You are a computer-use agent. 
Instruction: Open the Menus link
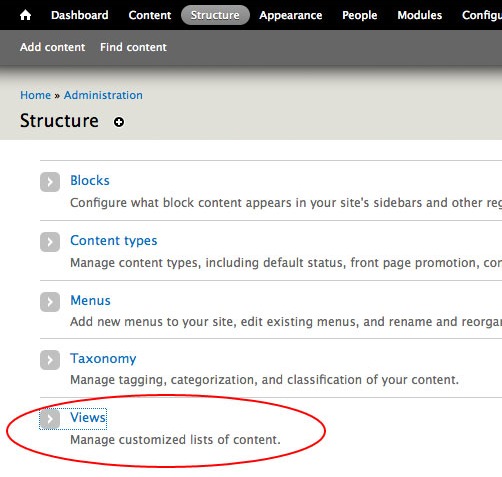tap(90, 300)
